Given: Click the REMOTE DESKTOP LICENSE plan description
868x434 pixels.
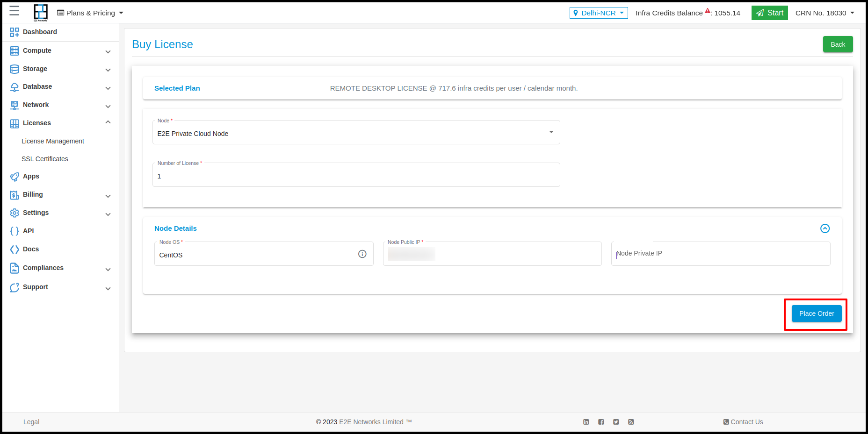Looking at the screenshot, I should click(x=454, y=88).
